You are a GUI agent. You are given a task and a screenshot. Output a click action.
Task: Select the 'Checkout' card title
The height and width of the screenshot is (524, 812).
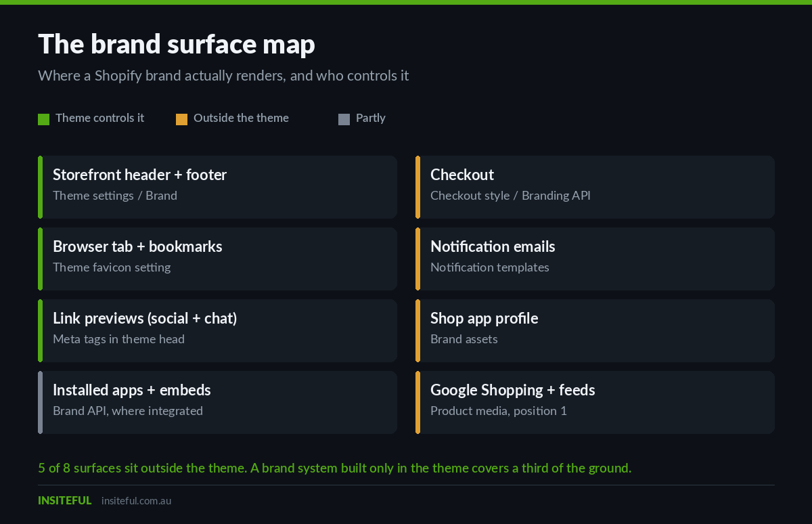(x=462, y=175)
